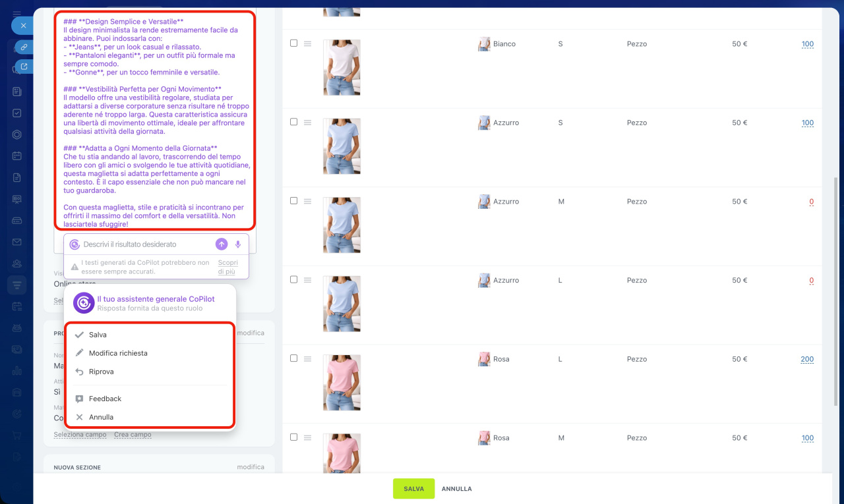Open the calendar icon in left sidebar
The width and height of the screenshot is (844, 504).
[x=17, y=156]
